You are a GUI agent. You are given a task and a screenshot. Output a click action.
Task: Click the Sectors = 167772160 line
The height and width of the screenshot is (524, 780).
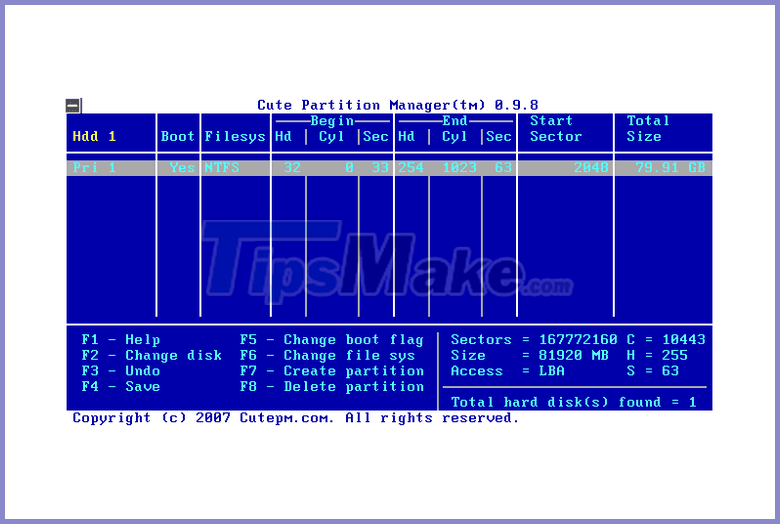[534, 340]
